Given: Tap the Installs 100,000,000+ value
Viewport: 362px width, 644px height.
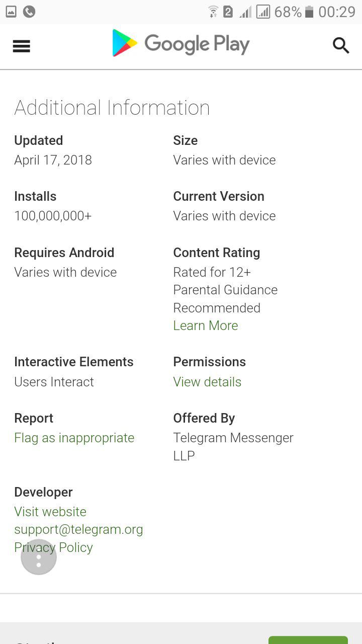Looking at the screenshot, I should click(x=53, y=216).
